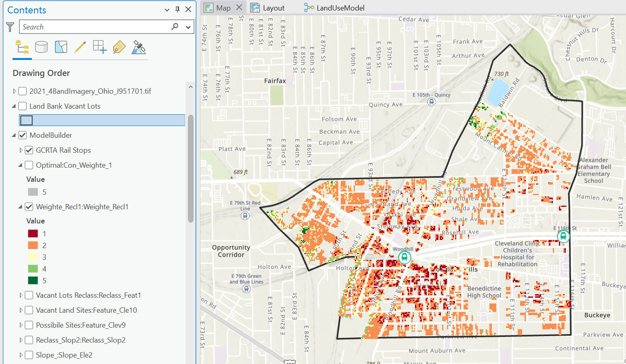Open the Contents panel dropdown arrow
Screen dimensions: 626x364
(x=167, y=9)
